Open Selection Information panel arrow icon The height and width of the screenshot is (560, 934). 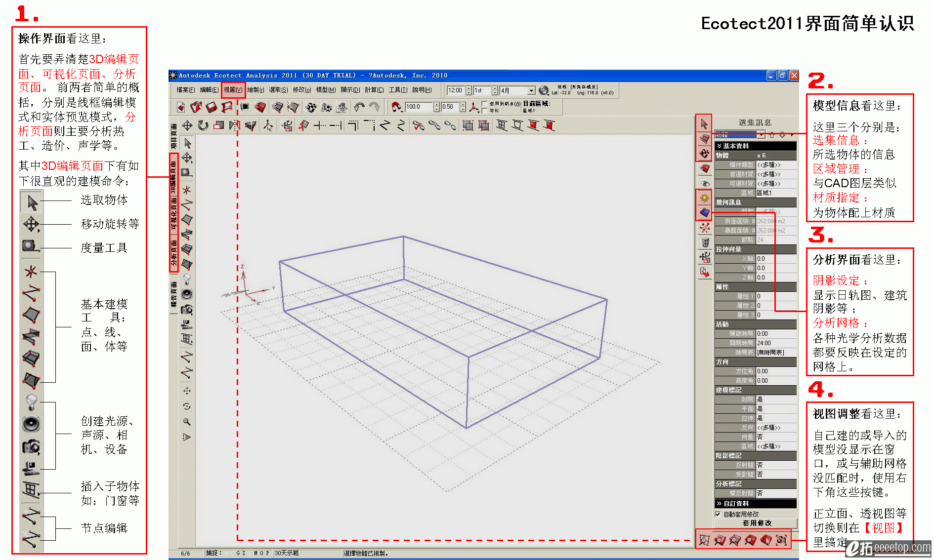click(705, 124)
